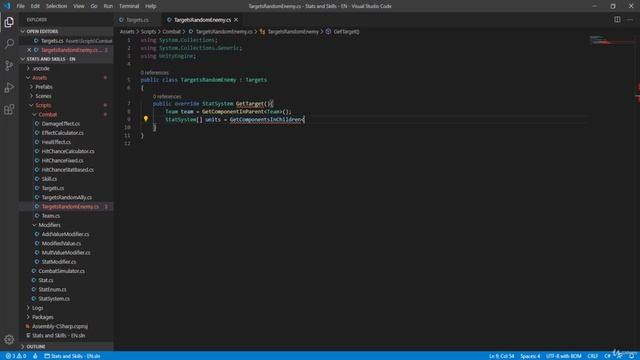The width and height of the screenshot is (640, 360).
Task: Open AddValueModifier.cs file
Action: [65, 234]
